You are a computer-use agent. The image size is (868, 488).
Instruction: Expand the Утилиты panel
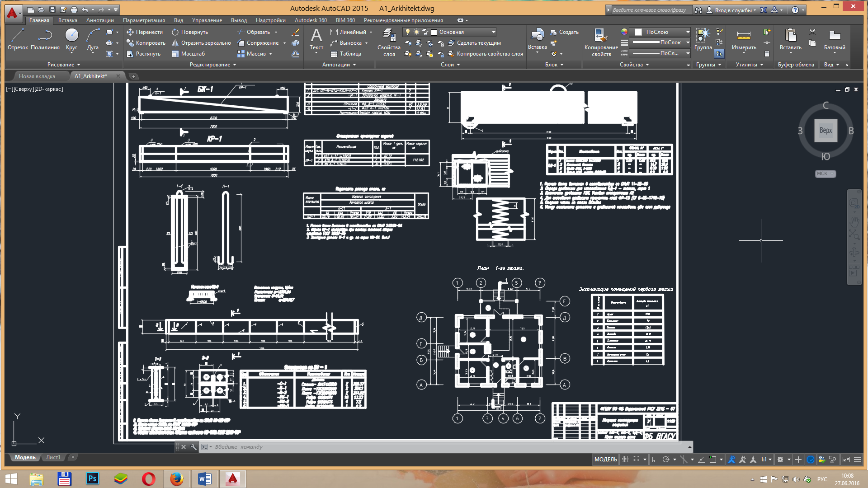[x=749, y=65]
